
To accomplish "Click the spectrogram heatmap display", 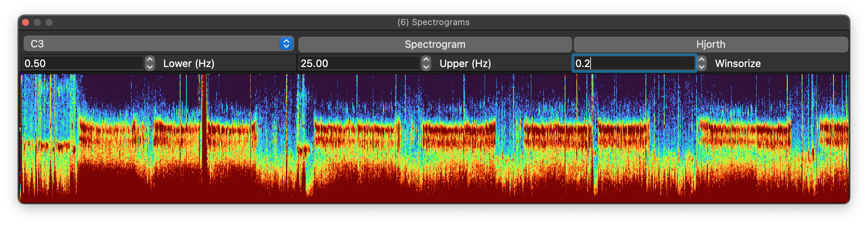I will coord(434,138).
